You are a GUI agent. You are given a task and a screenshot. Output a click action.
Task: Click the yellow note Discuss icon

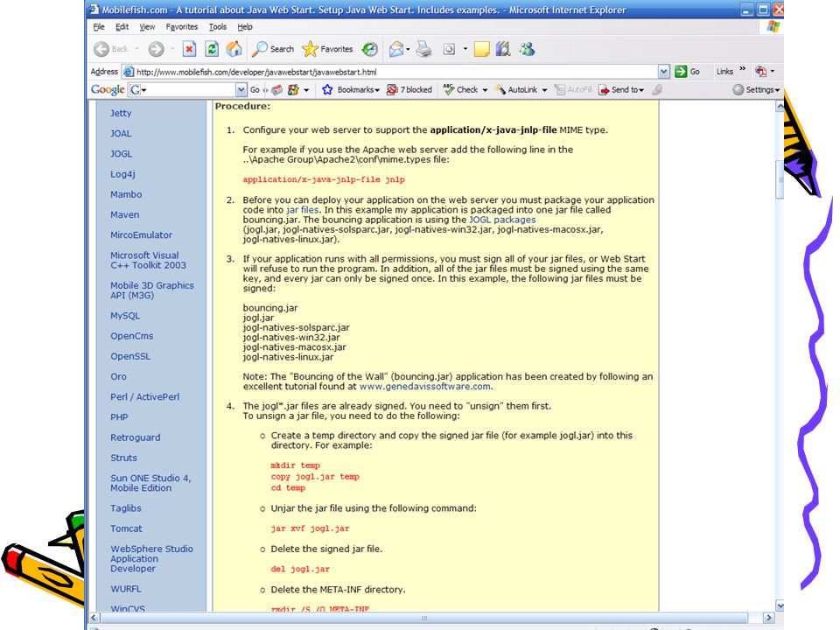coord(481,49)
